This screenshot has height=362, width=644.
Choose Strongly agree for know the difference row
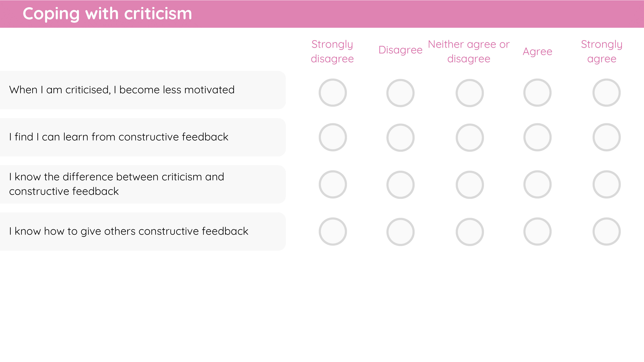pos(606,185)
